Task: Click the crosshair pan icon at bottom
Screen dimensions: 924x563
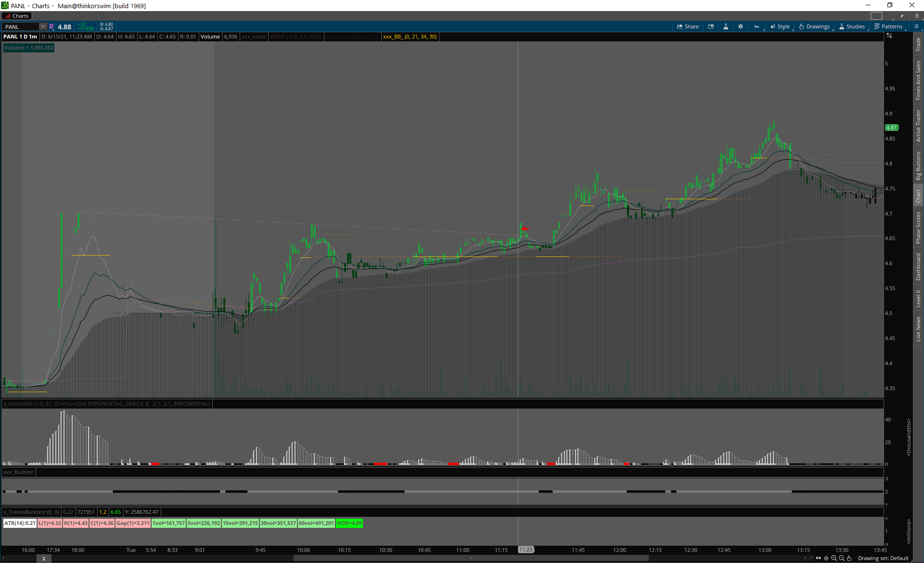Action: pos(826,558)
